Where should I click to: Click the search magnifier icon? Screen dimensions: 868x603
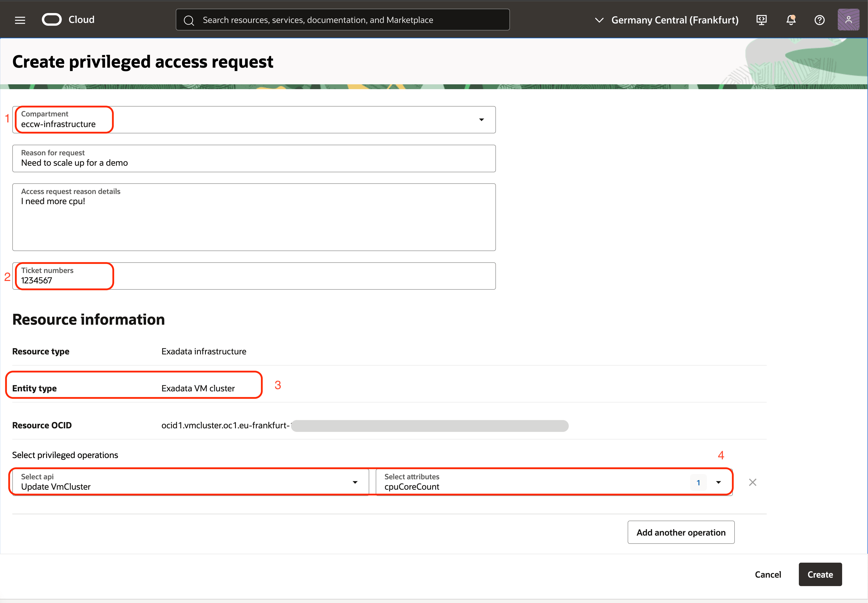pos(189,20)
